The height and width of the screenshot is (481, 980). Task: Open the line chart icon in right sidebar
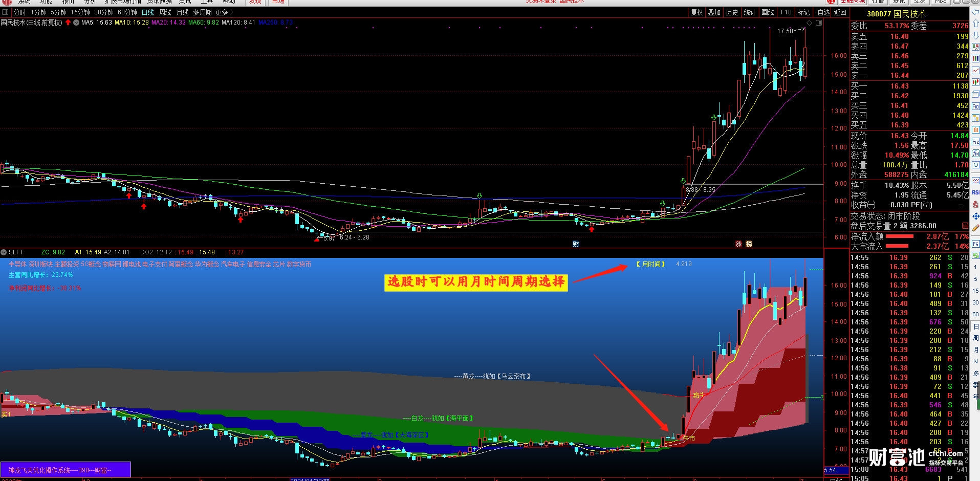[975, 70]
